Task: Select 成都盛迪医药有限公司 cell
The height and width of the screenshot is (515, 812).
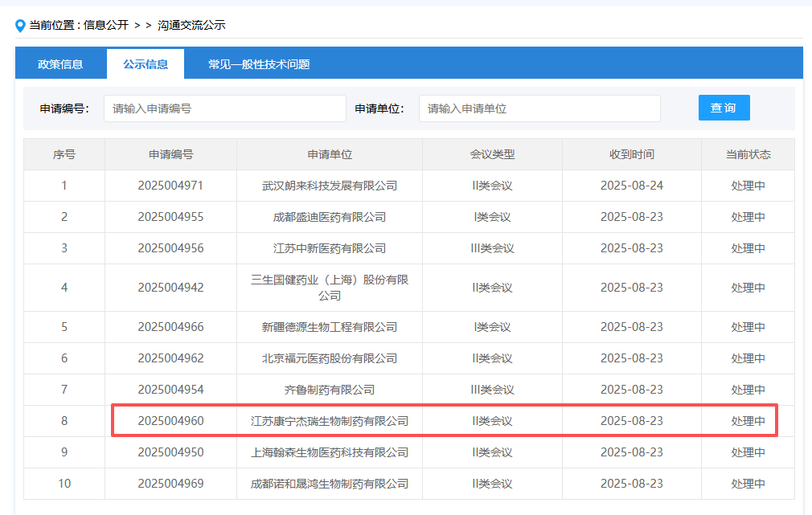Action: (x=330, y=217)
